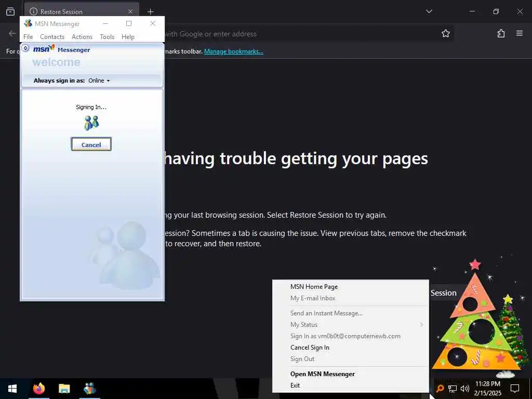Open the File menu in MSN Messenger
This screenshot has height=399, width=532.
pos(28,37)
